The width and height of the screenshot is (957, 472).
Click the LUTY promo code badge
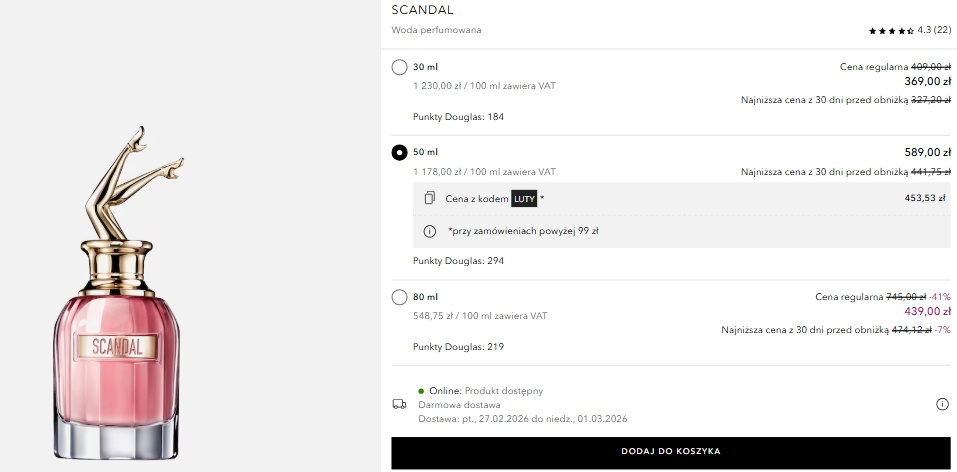click(x=524, y=198)
